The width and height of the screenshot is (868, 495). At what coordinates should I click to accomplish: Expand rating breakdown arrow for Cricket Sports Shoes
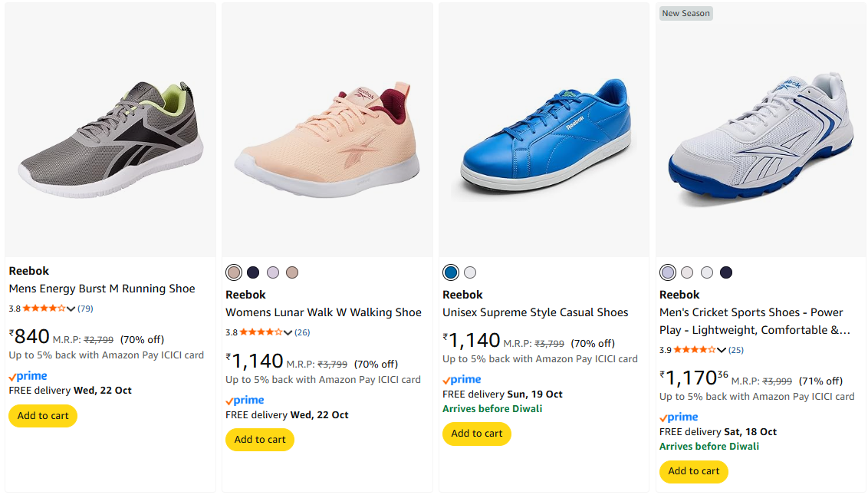point(722,350)
